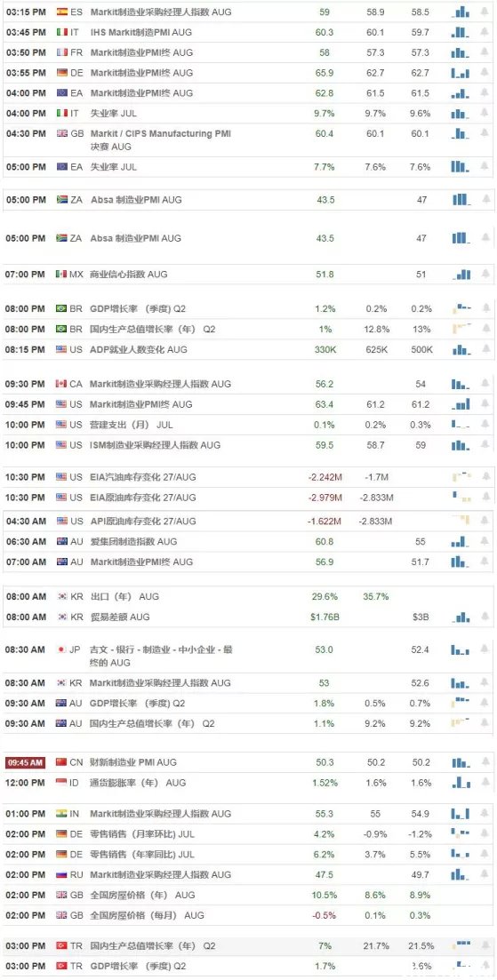
Task: Open bar chart icon for EA Markit制造业PMI终
Action: (460, 93)
